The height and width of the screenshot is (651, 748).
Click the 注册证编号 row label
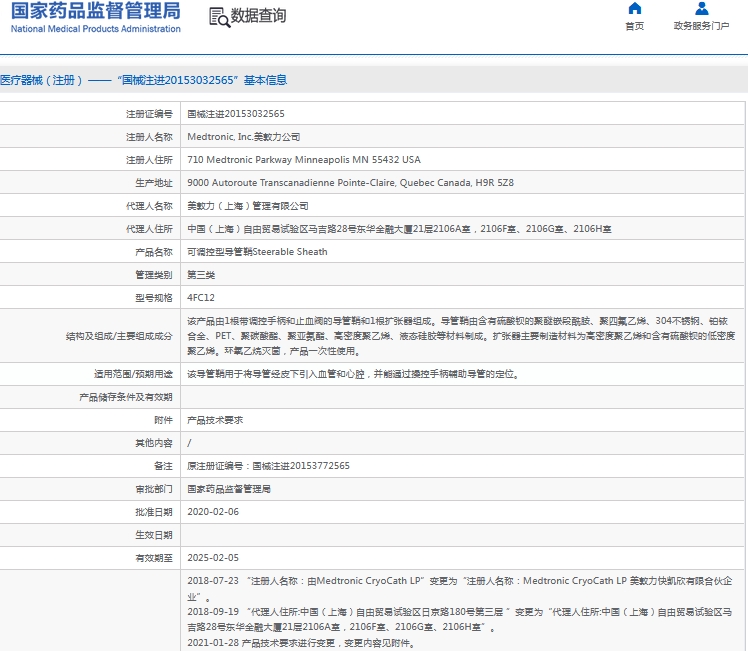(149, 114)
